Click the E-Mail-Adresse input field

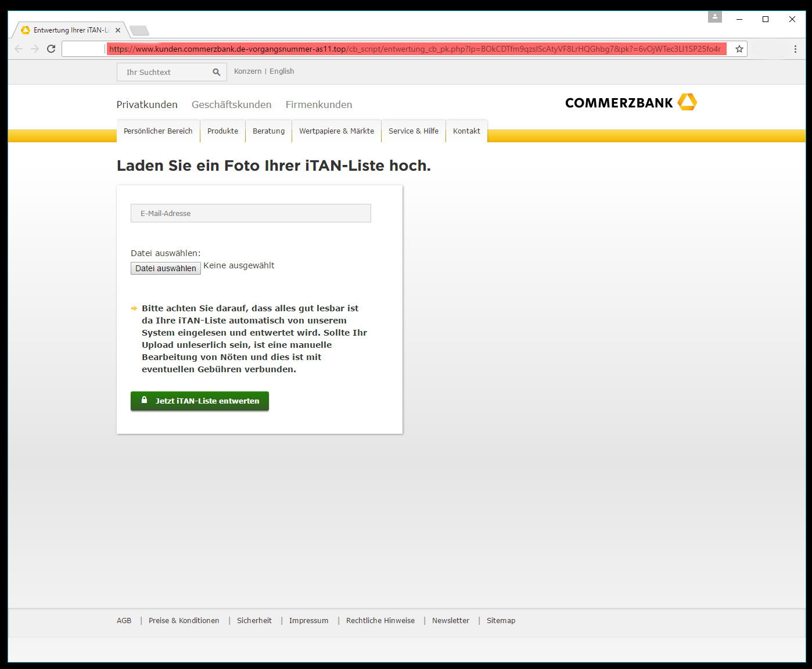tap(250, 213)
